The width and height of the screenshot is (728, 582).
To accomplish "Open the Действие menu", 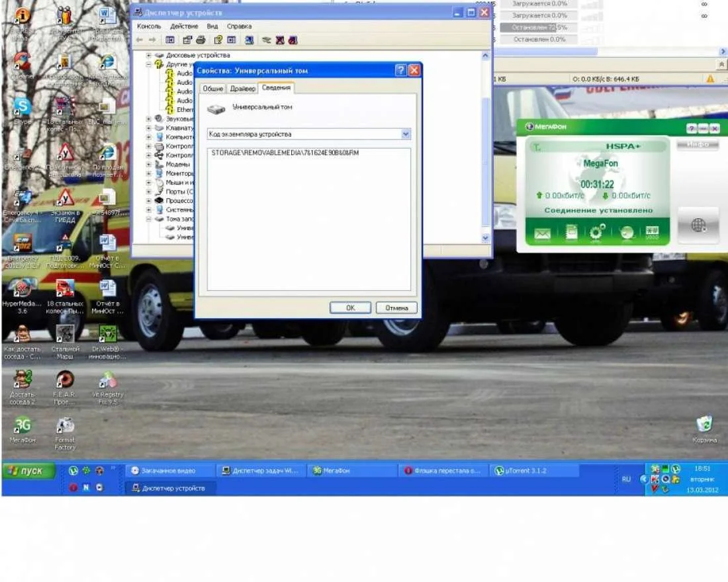I will (x=184, y=26).
